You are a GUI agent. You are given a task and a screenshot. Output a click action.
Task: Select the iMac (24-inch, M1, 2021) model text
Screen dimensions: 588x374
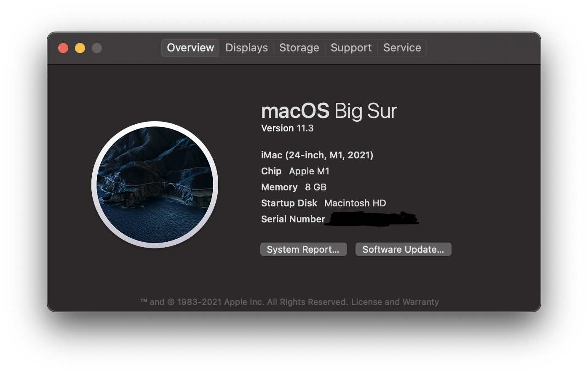click(x=317, y=155)
